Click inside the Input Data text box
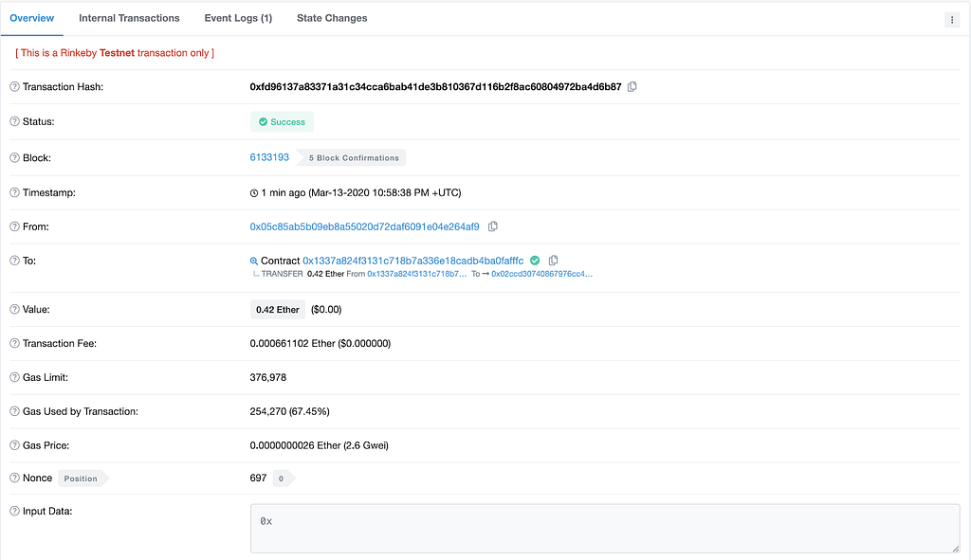971x560 pixels. (x=605, y=529)
